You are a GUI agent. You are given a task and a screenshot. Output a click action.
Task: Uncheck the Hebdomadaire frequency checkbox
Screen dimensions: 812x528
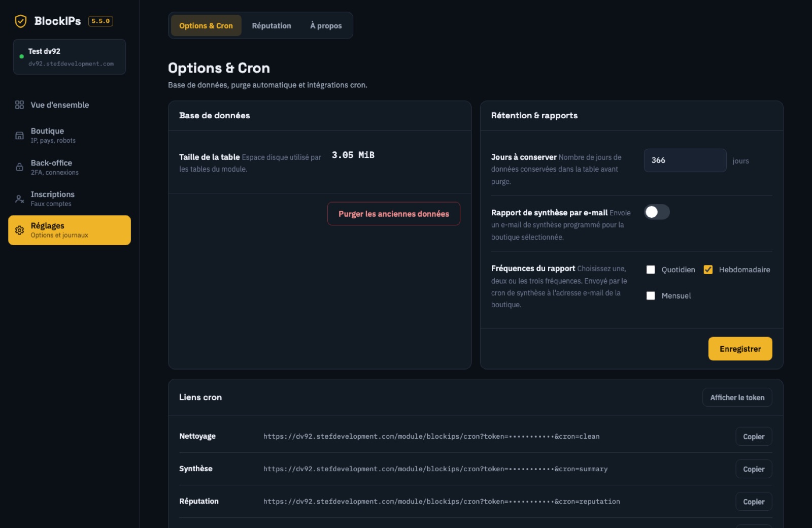coord(708,270)
